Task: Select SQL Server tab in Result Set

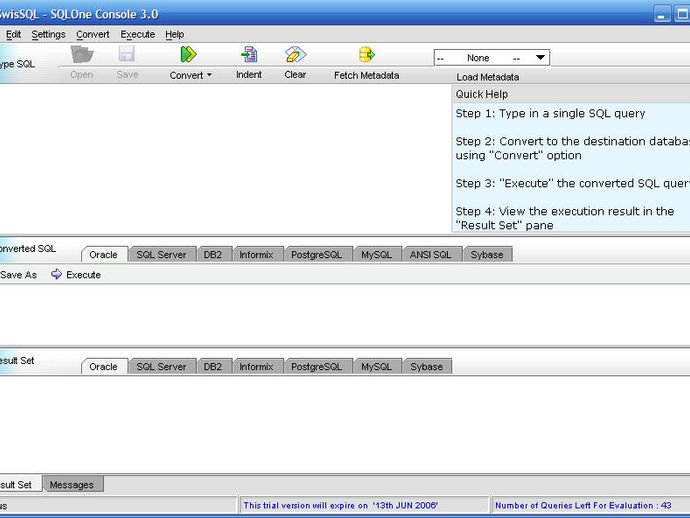Action: point(161,366)
